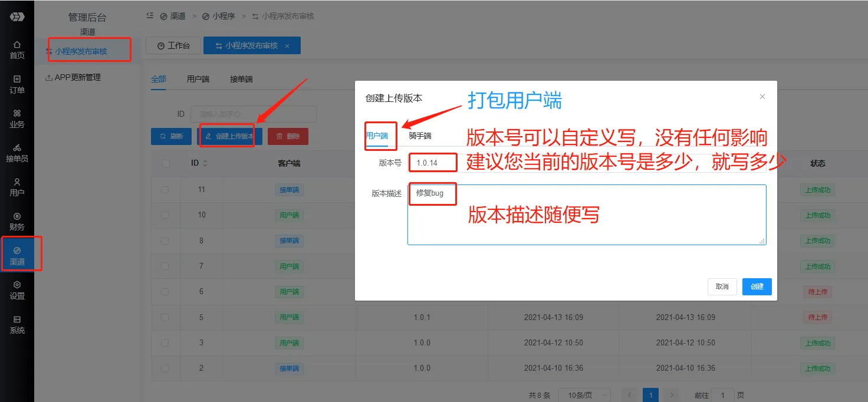The image size is (868, 402).
Task: Check the checkbox for row ID 11
Action: (166, 189)
